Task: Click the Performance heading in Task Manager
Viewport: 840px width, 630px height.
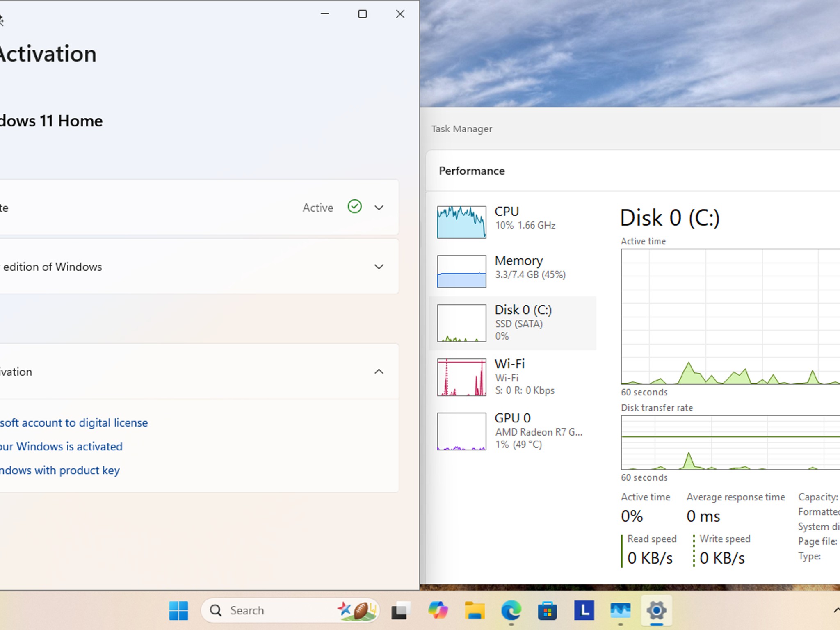Action: [x=472, y=171]
